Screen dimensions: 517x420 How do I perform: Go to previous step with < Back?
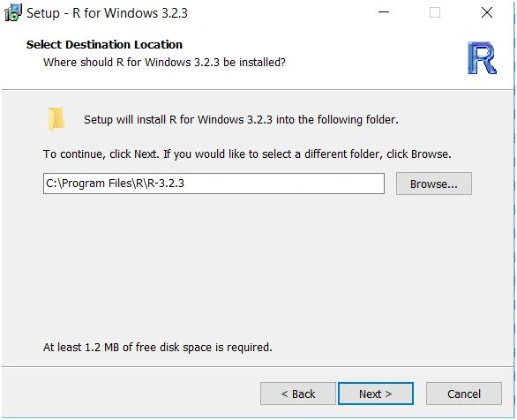click(297, 394)
